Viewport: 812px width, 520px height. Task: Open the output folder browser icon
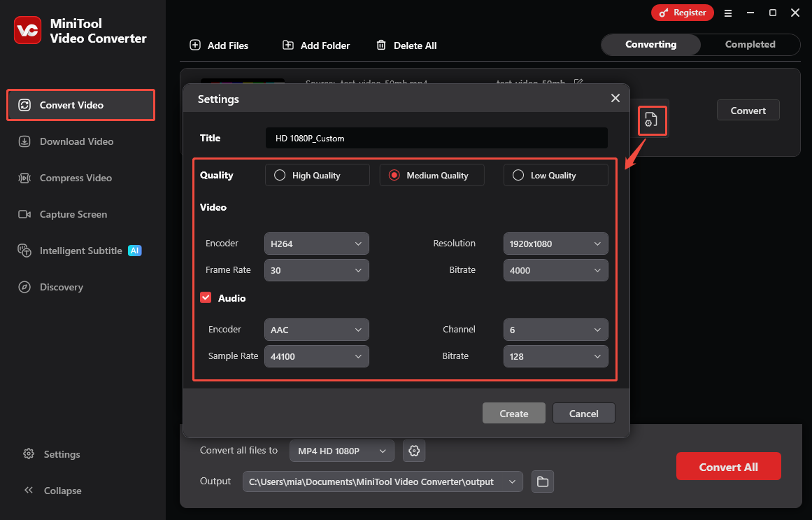coord(543,482)
